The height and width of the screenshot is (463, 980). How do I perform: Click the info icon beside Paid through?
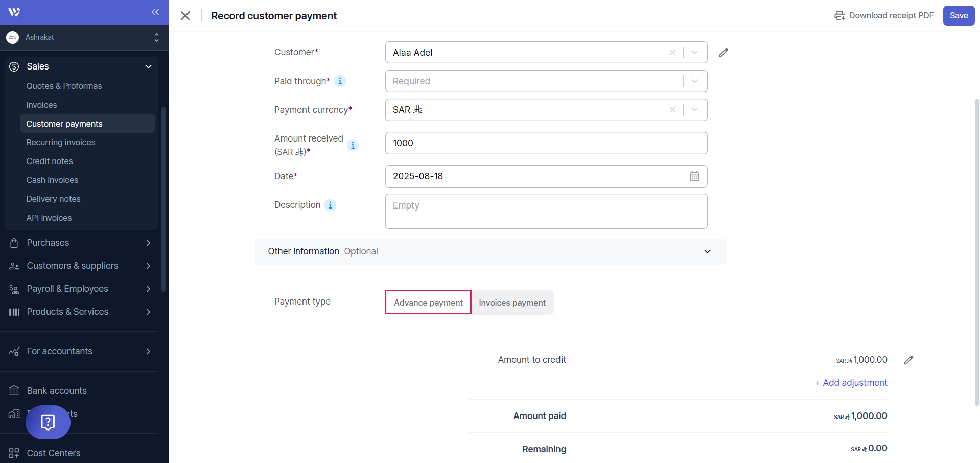(x=340, y=81)
